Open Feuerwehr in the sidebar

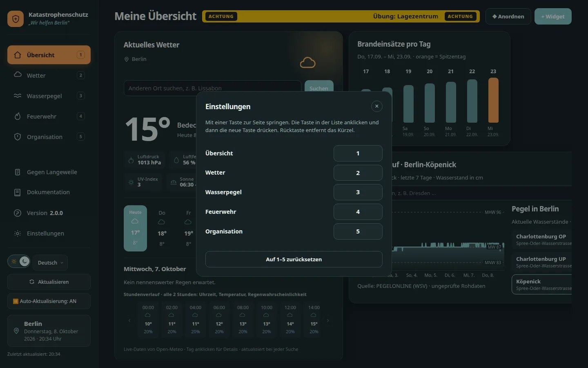coord(49,116)
